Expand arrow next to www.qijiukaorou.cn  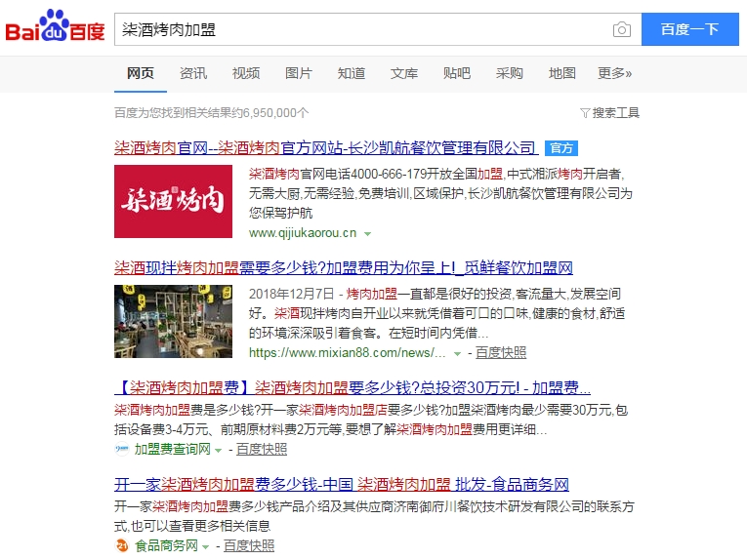[368, 234]
